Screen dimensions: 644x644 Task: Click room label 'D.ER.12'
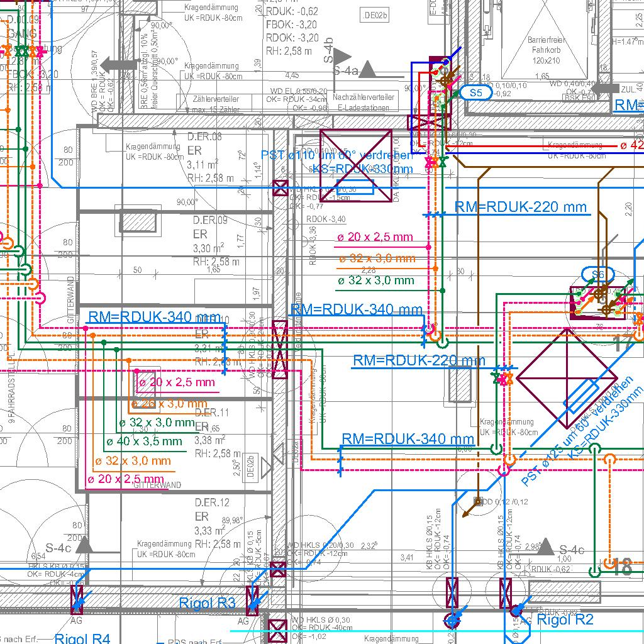(x=212, y=502)
